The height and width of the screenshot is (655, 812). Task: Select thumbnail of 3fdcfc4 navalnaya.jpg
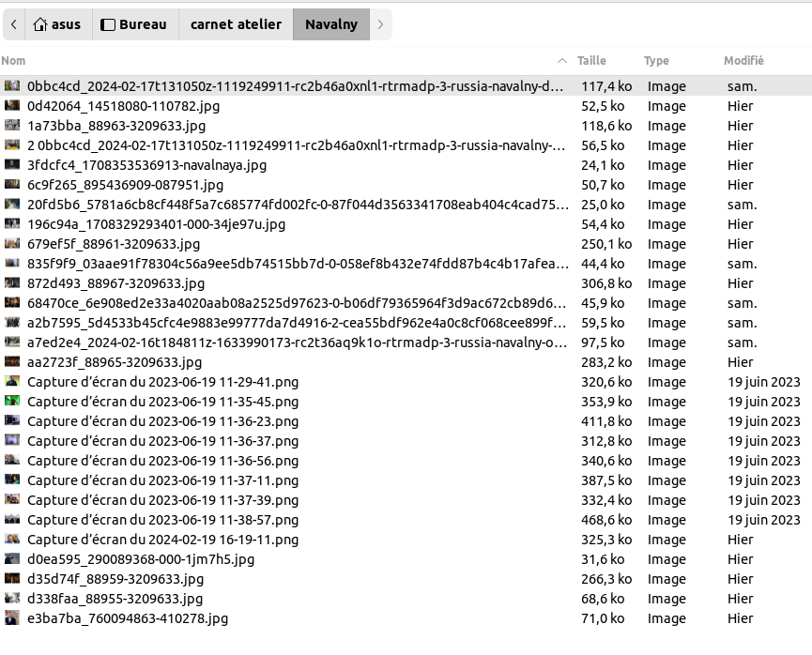point(12,164)
